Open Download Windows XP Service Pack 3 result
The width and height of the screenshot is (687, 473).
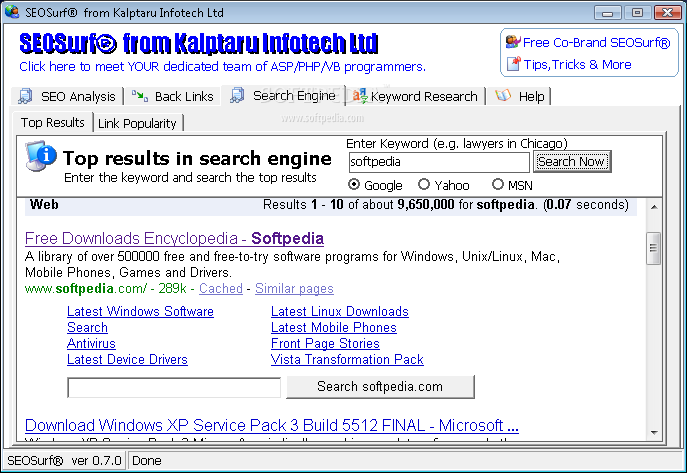coord(272,425)
